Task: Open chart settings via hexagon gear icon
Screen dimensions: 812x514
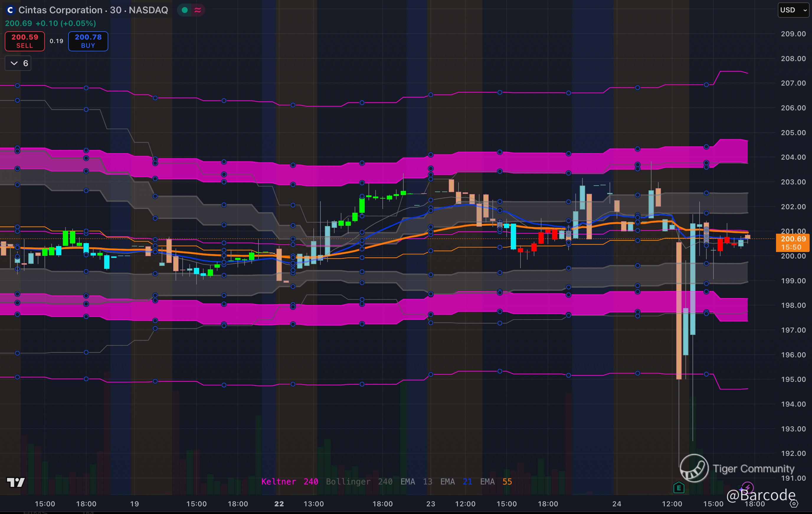Action: click(794, 504)
